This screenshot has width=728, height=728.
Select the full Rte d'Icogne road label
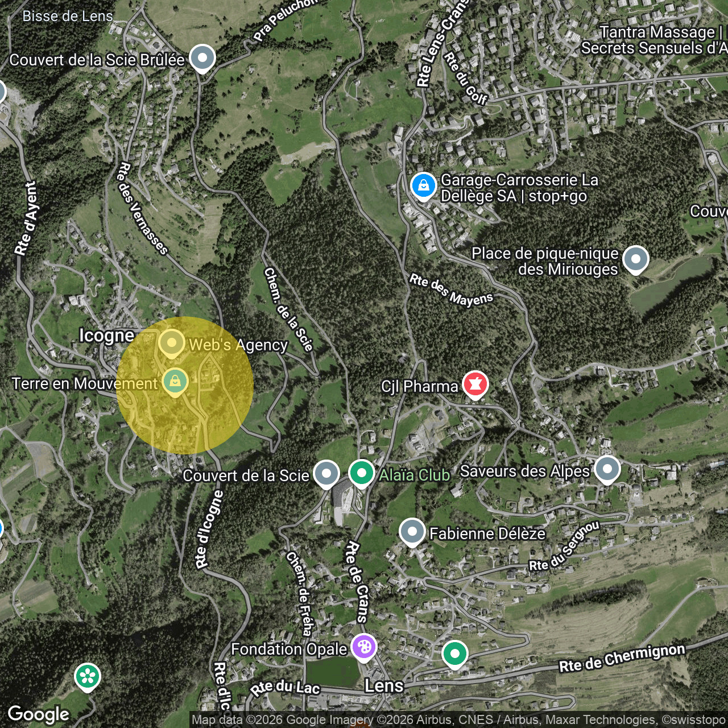pyautogui.click(x=209, y=529)
